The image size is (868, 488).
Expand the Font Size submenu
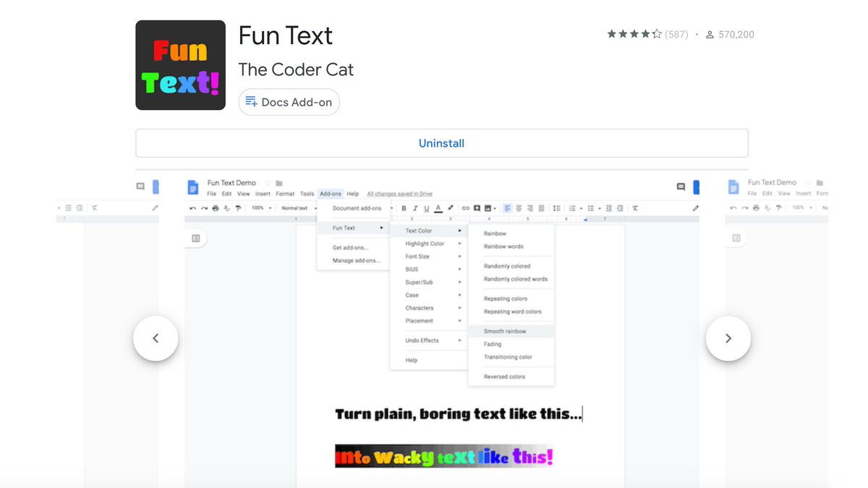[428, 257]
